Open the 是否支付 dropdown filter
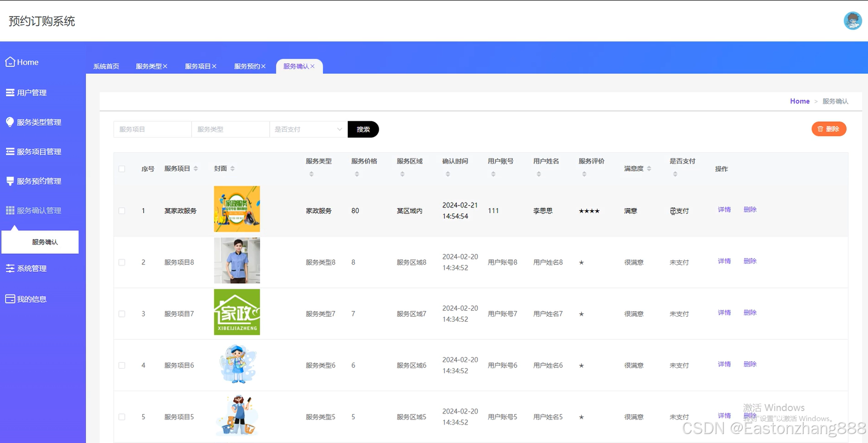 click(x=308, y=129)
